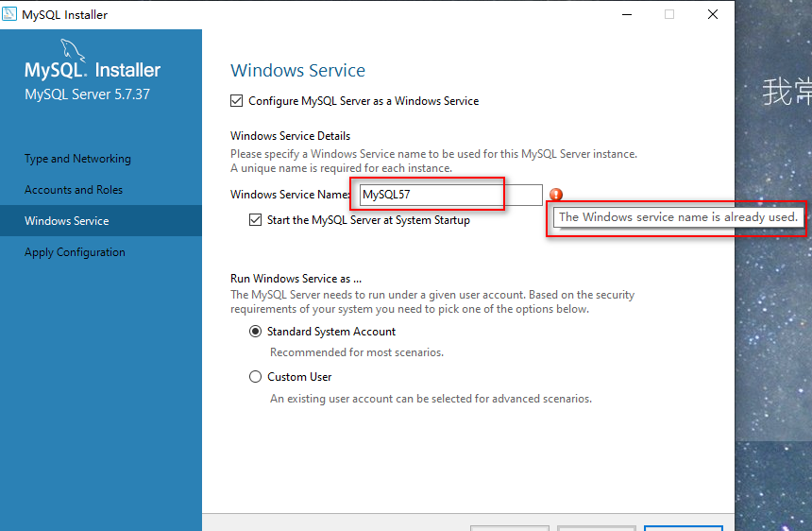Uncheck Configure MySQL Server as a Windows Service

(x=237, y=100)
